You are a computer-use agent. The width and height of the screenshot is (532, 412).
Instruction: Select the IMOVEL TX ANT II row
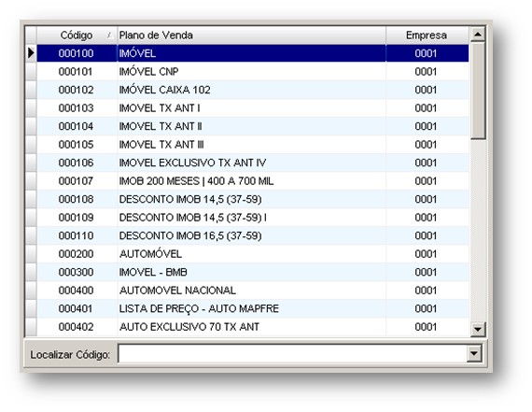tap(253, 126)
